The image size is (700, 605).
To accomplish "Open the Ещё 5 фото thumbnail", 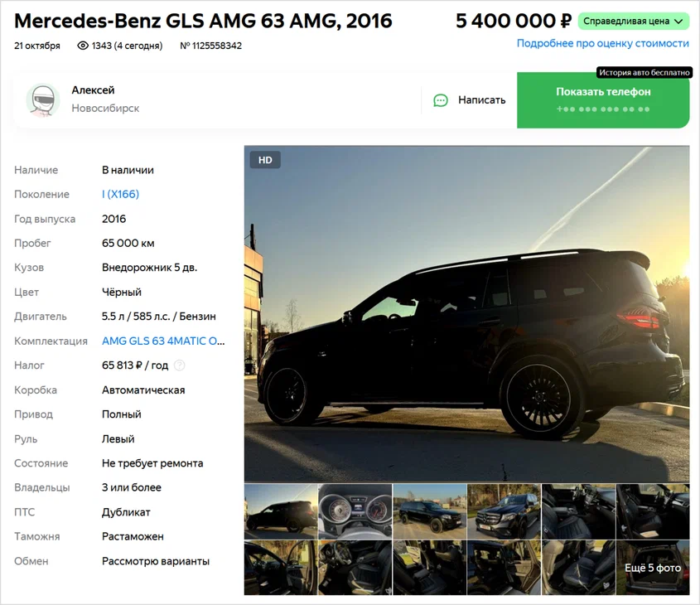I will click(653, 568).
